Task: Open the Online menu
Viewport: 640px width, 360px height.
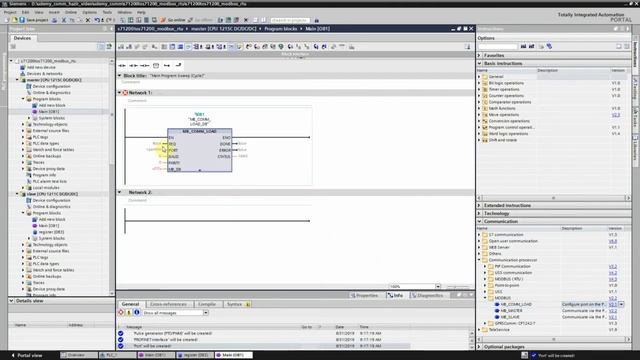Action: coord(71,12)
